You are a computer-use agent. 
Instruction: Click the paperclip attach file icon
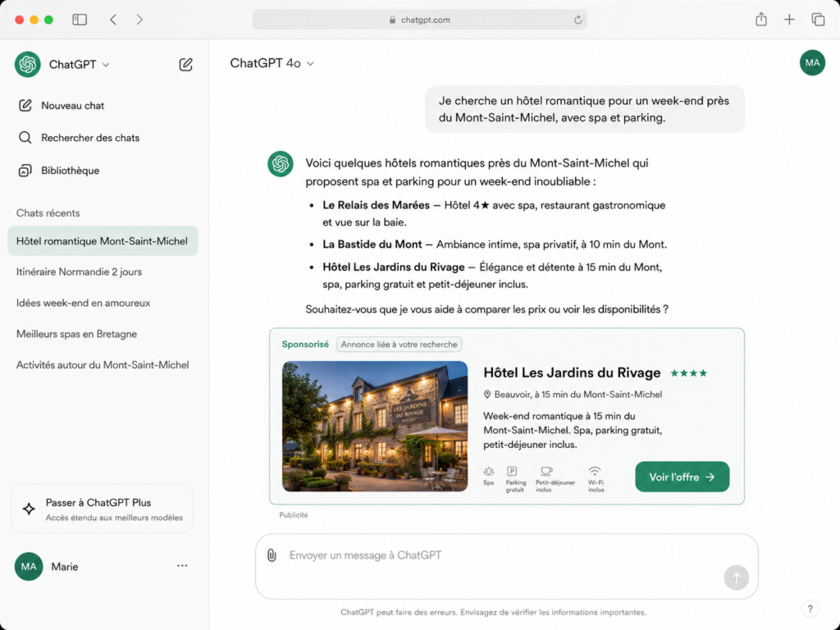(272, 555)
